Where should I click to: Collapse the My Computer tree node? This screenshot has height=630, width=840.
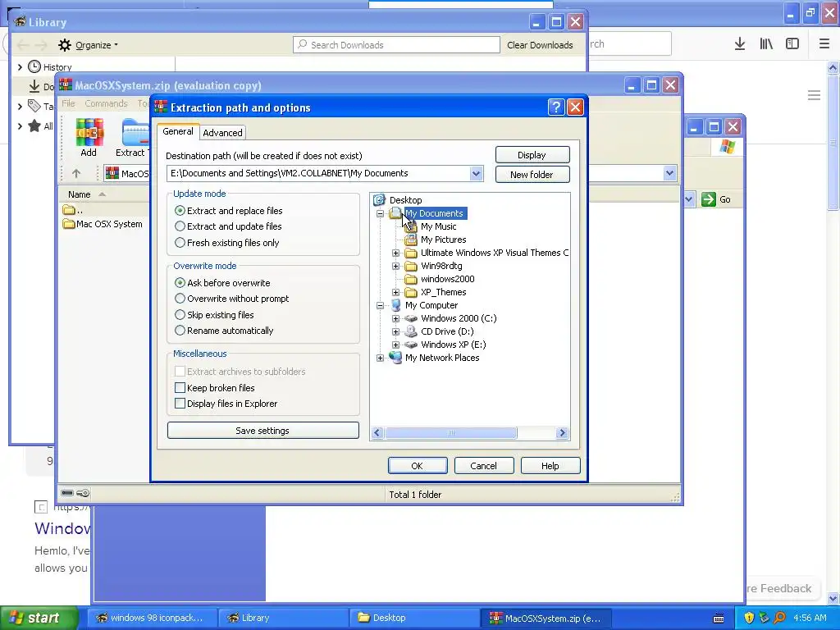pyautogui.click(x=381, y=305)
